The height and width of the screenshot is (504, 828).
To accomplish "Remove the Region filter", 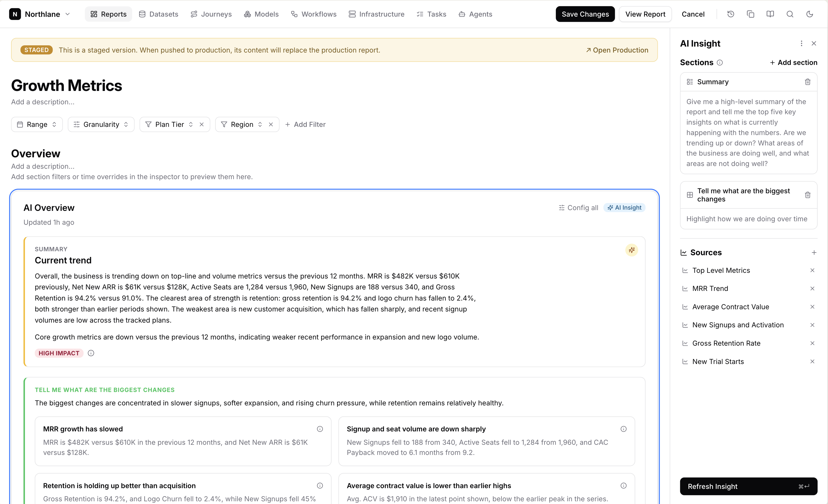I will (271, 125).
